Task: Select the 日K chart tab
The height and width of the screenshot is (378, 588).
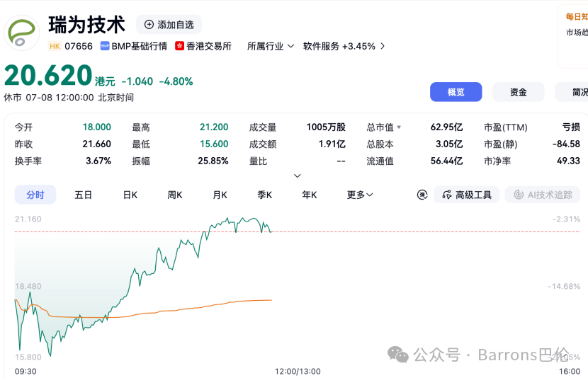Action: (130, 195)
